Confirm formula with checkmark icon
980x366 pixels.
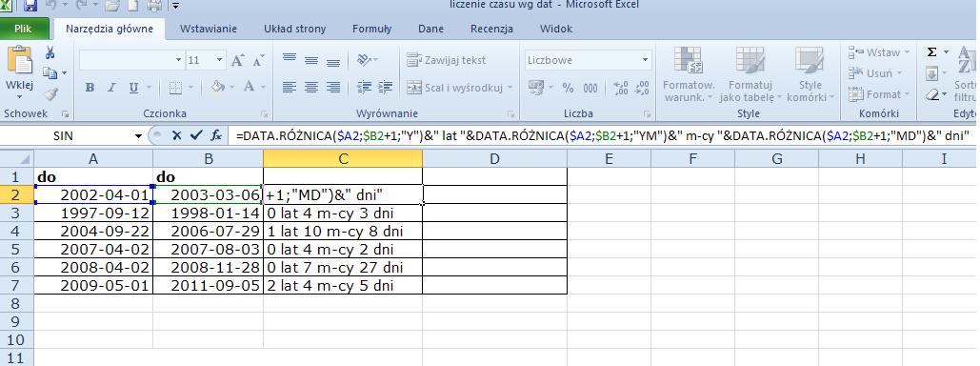click(x=195, y=135)
